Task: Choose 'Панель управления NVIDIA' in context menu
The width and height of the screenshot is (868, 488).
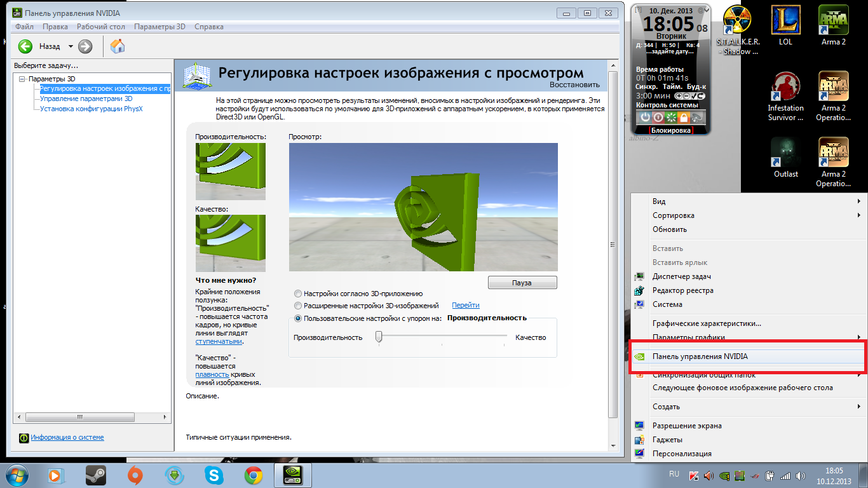Action: click(x=700, y=356)
